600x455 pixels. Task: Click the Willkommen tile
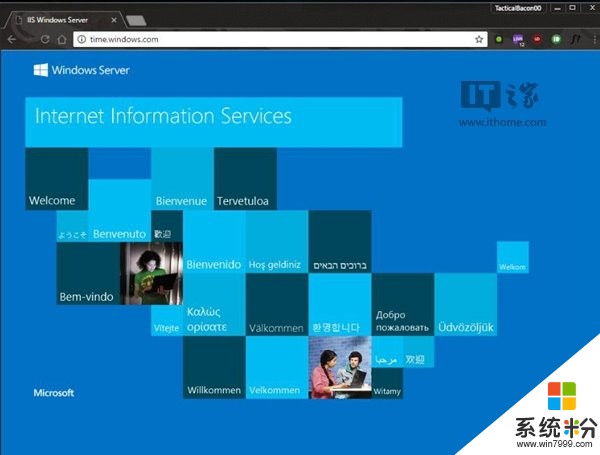coord(214,367)
